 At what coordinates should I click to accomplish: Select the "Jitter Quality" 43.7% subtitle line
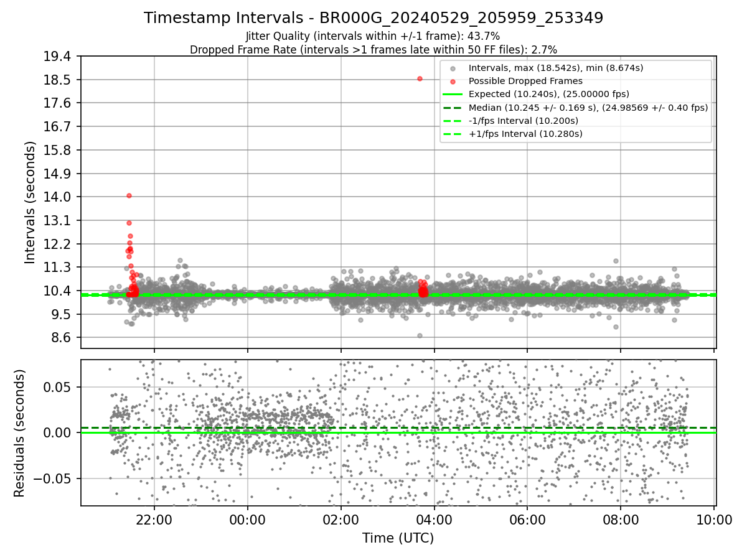(374, 36)
